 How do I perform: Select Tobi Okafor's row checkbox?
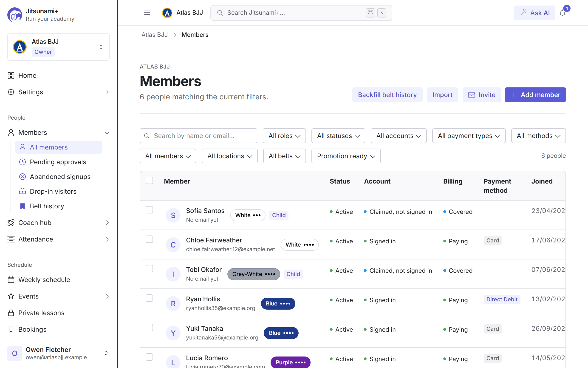149,269
